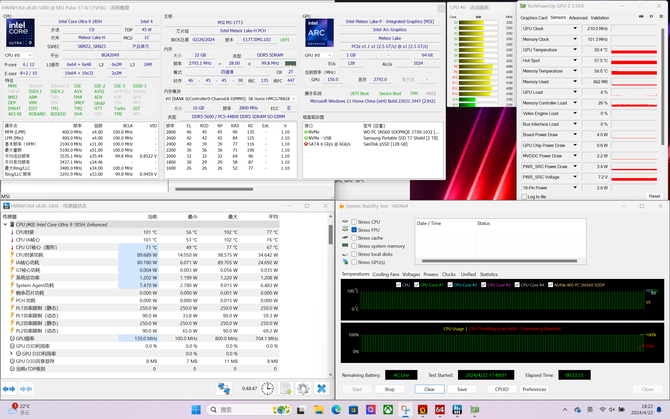This screenshot has height=419, width=670.
Task: Click HWiNFO taskbar icon with blue bars
Action: (457, 410)
